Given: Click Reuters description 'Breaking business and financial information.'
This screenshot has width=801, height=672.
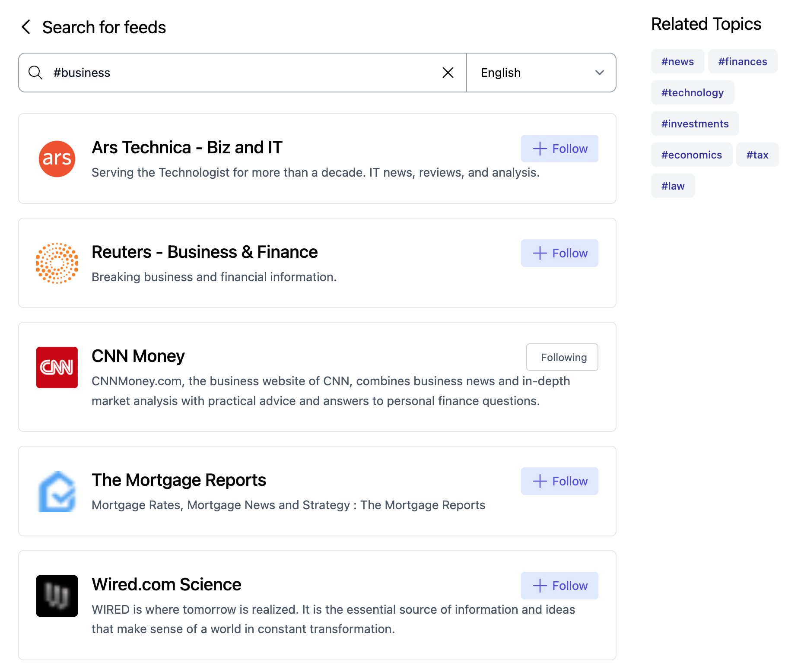Looking at the screenshot, I should (214, 277).
